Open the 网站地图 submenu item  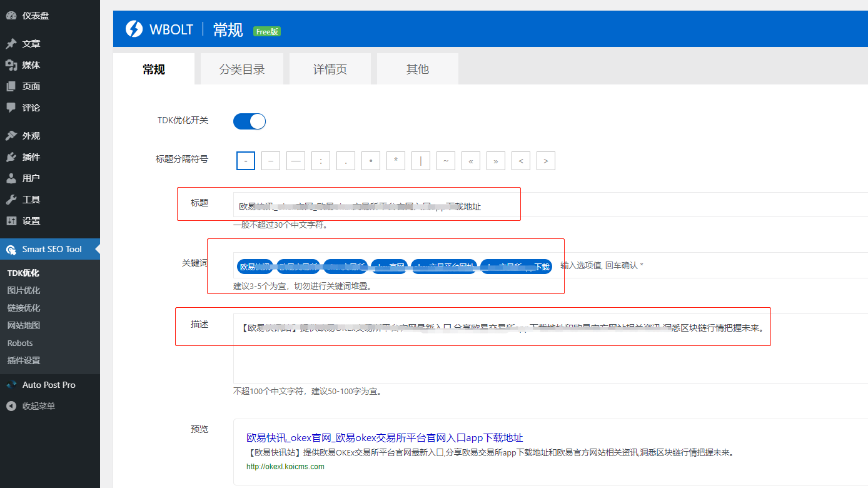click(23, 325)
